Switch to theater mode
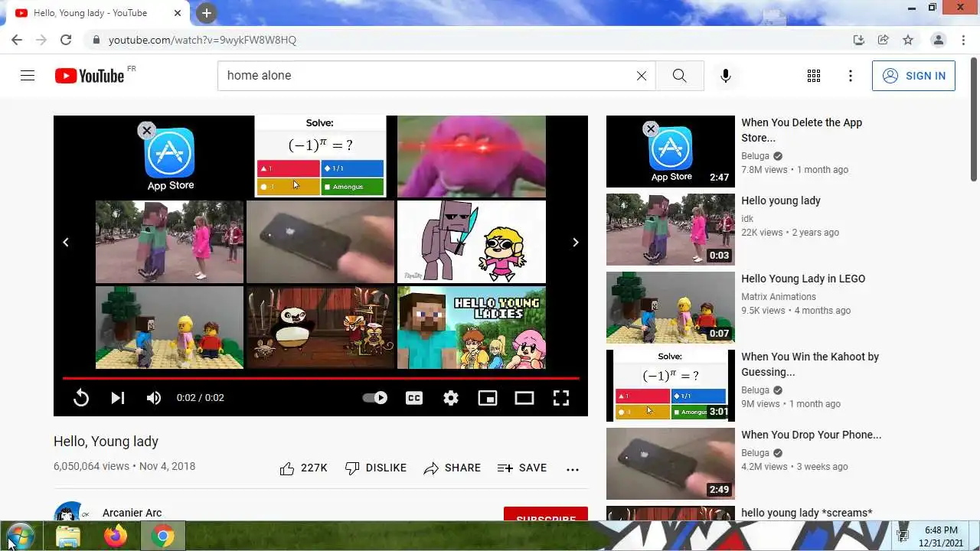This screenshot has width=980, height=551. click(524, 397)
